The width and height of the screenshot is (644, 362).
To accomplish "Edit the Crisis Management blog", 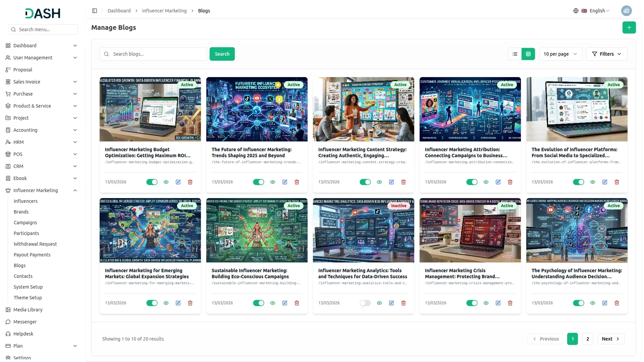I will (x=498, y=303).
